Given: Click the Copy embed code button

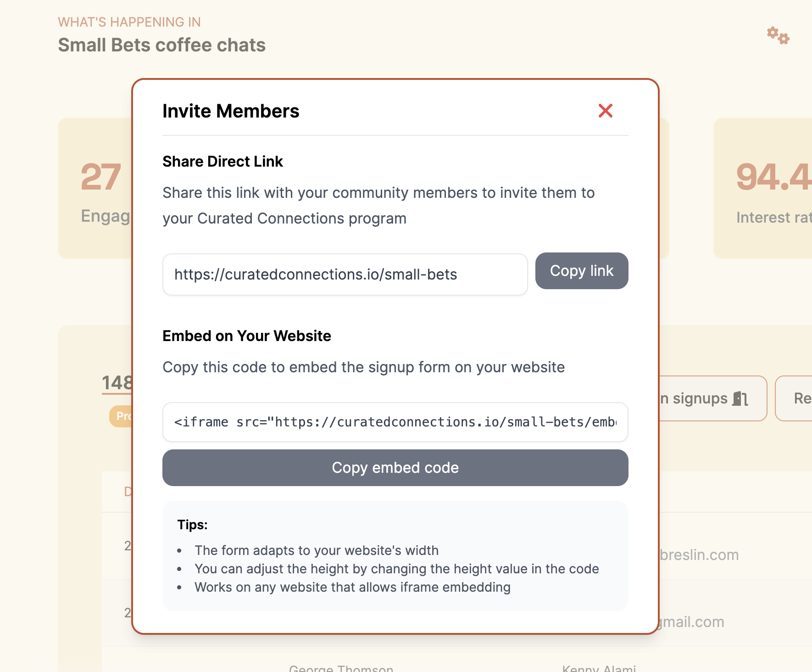Looking at the screenshot, I should coord(395,468).
